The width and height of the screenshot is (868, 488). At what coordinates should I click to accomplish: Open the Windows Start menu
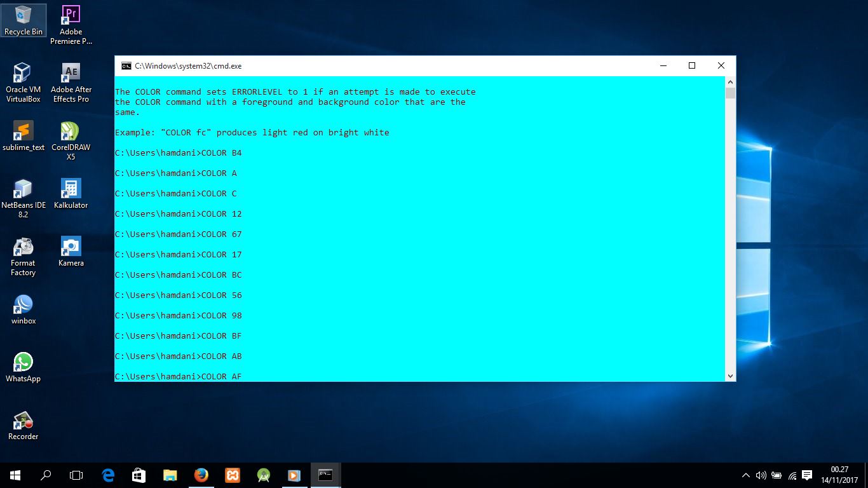[15, 475]
